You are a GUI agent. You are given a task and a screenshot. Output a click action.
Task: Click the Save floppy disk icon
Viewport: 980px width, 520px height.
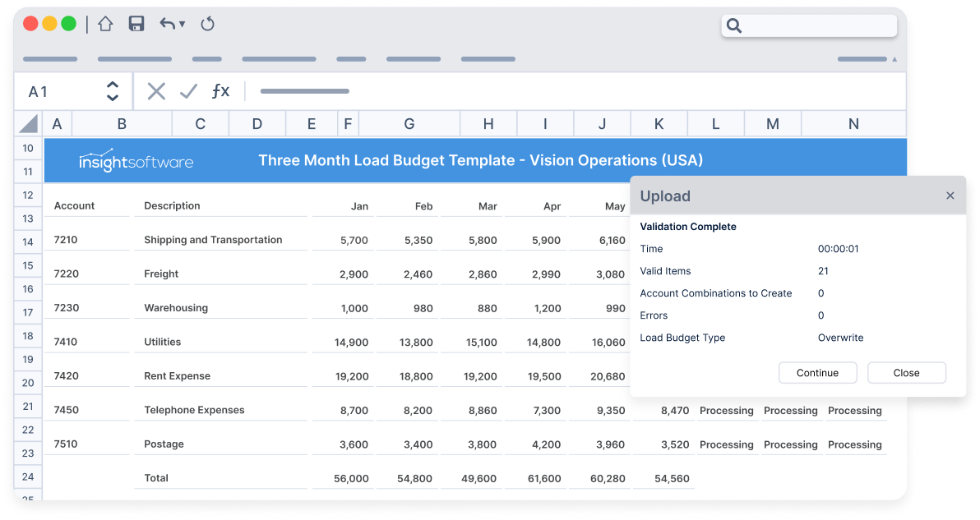pos(136,25)
